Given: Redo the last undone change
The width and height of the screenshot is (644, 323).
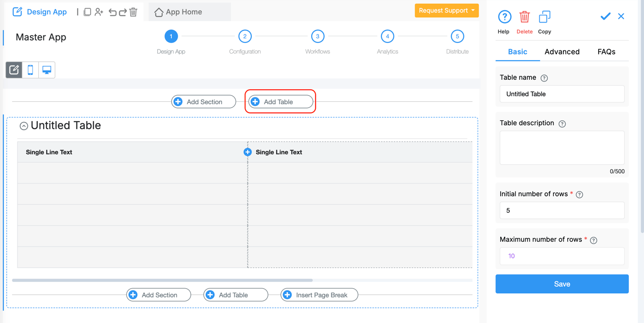Looking at the screenshot, I should coord(123,12).
